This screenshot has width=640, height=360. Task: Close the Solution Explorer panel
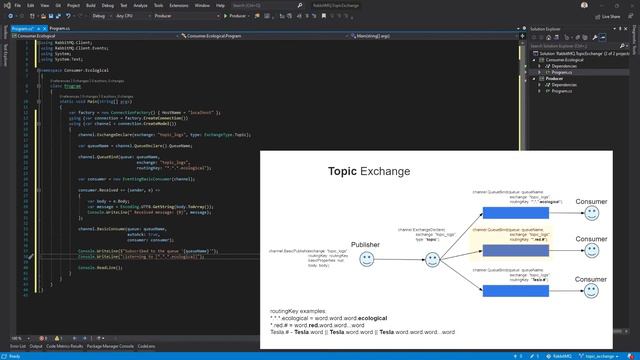pyautogui.click(x=626, y=29)
